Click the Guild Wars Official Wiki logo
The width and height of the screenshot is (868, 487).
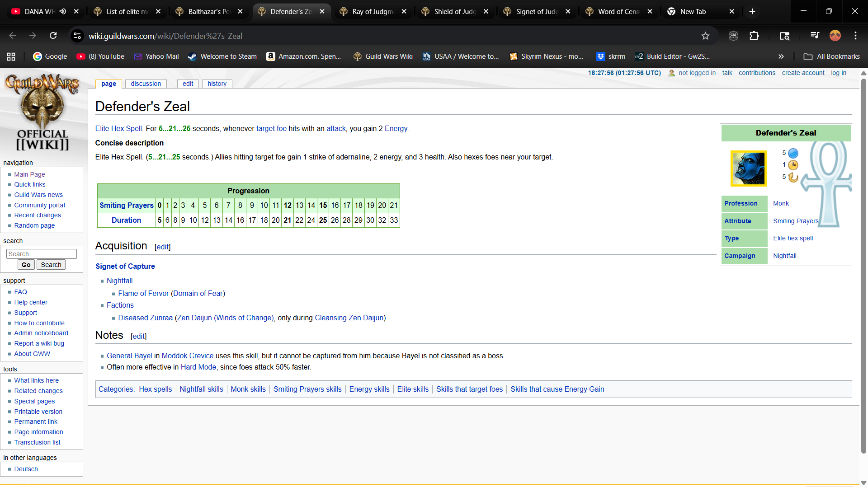42,112
